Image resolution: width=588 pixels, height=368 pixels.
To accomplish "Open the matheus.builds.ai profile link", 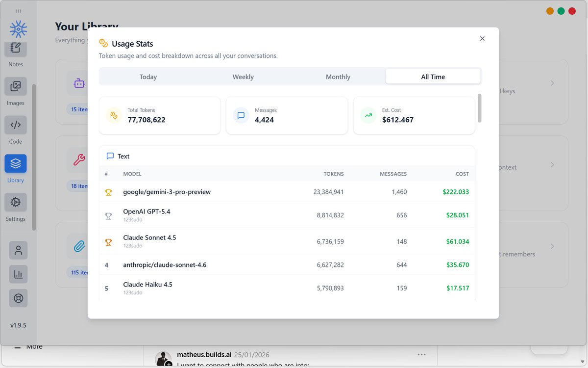I will click(x=204, y=355).
